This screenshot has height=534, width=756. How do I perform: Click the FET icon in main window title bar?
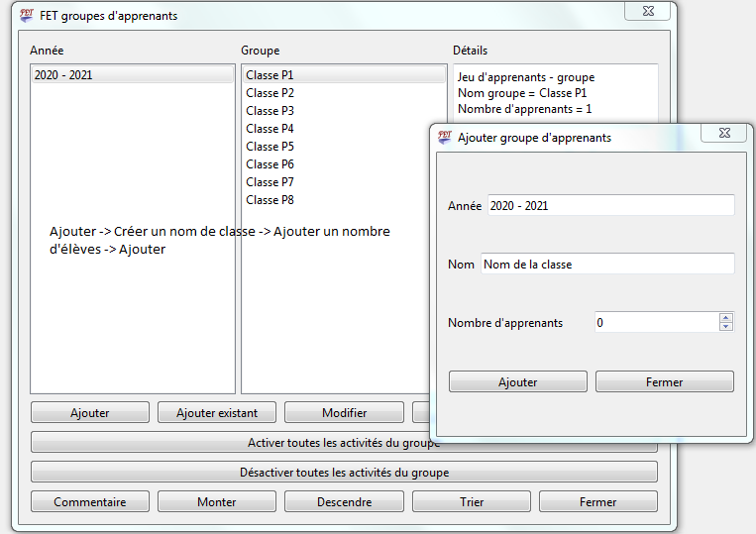(27, 16)
